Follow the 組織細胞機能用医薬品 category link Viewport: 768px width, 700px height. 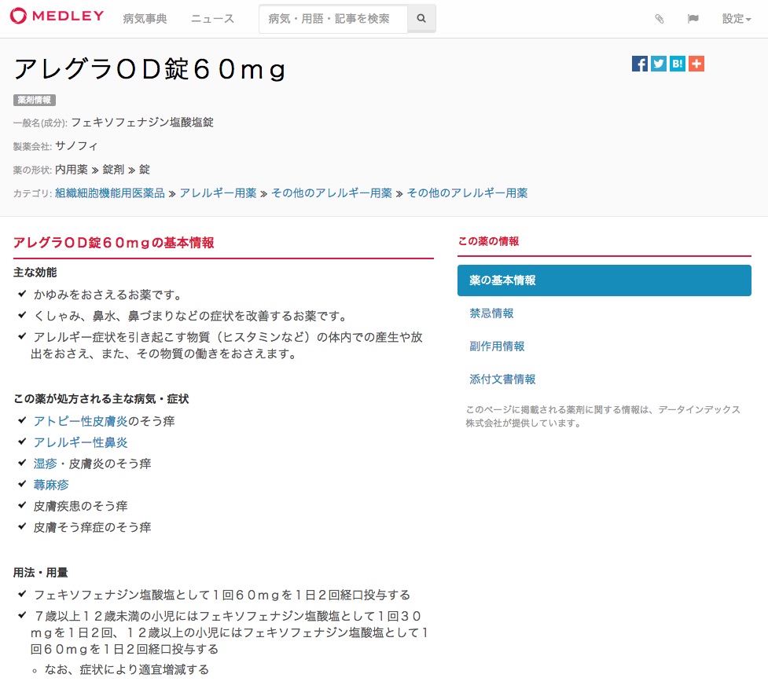110,193
